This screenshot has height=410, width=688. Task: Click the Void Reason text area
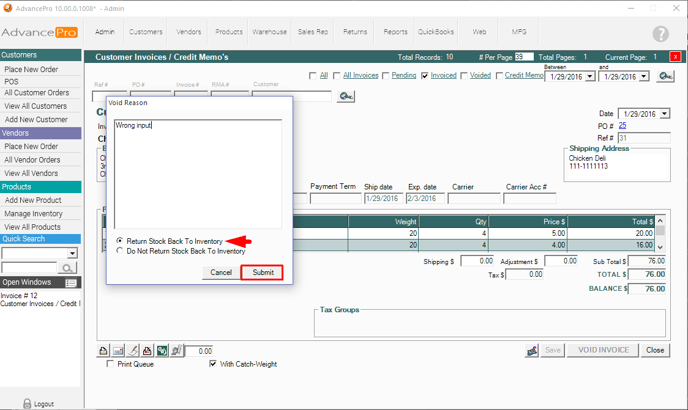click(198, 175)
